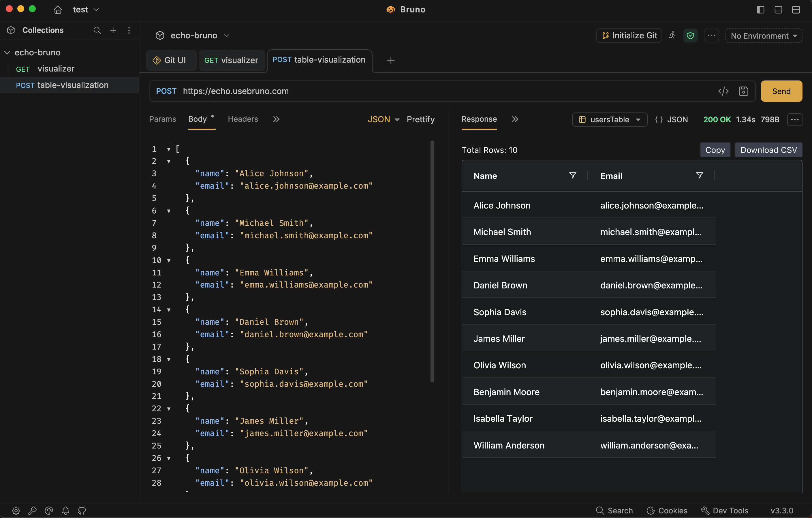
Task: Open the Params tab
Action: coord(163,119)
